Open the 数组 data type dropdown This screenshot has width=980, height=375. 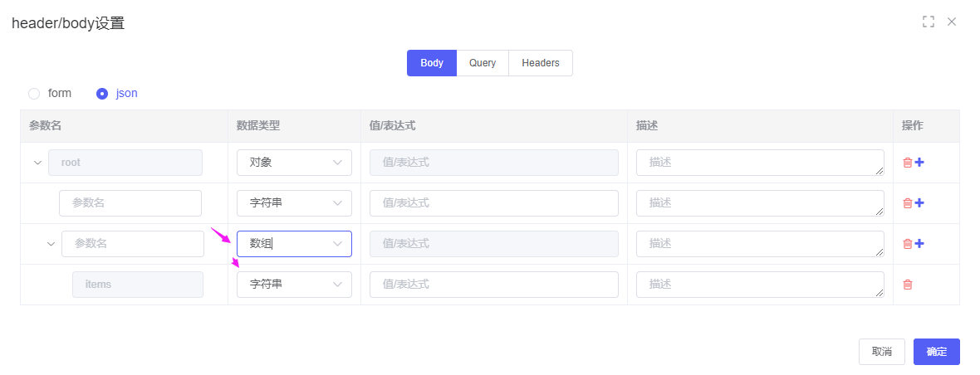pos(294,244)
